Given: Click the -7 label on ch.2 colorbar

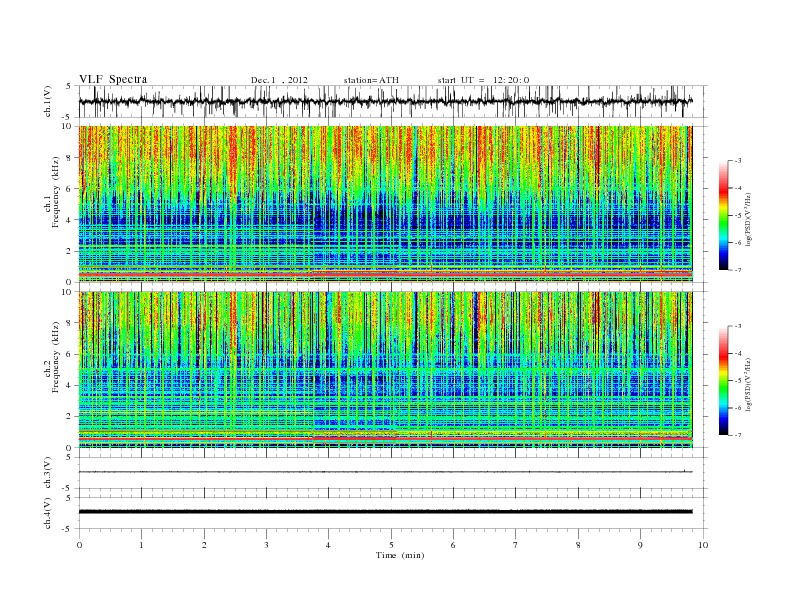Looking at the screenshot, I should pyautogui.click(x=738, y=435).
